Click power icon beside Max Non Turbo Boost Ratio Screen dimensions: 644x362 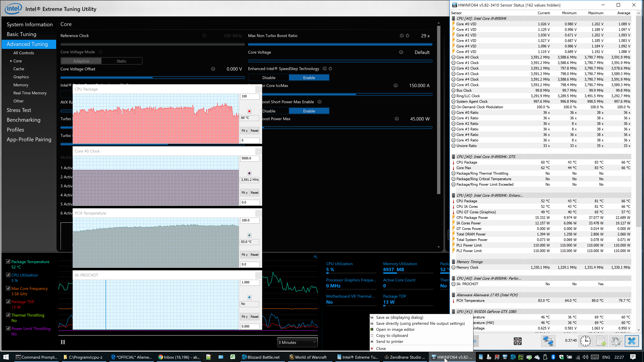coord(408,36)
